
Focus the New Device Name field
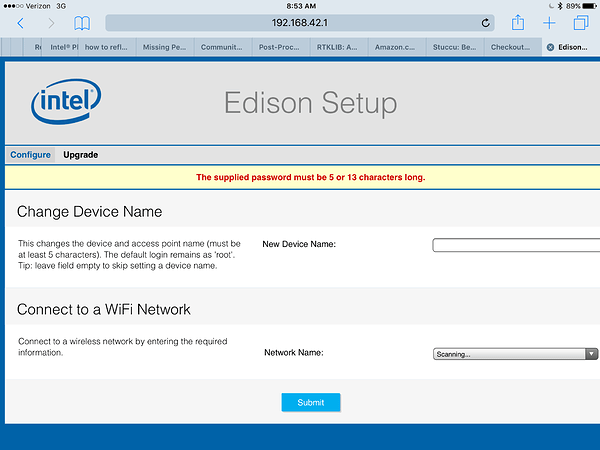pos(516,245)
